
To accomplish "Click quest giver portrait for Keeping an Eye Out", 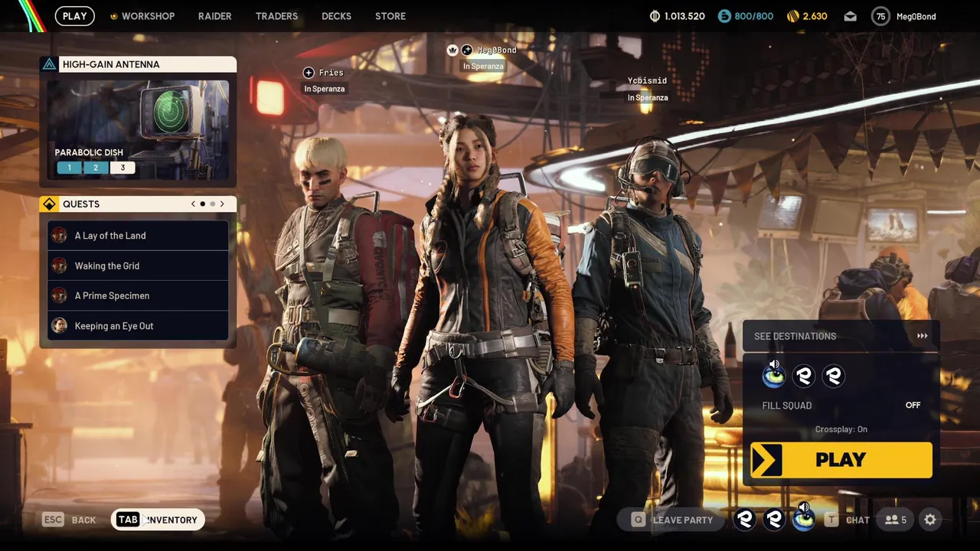I will [59, 326].
